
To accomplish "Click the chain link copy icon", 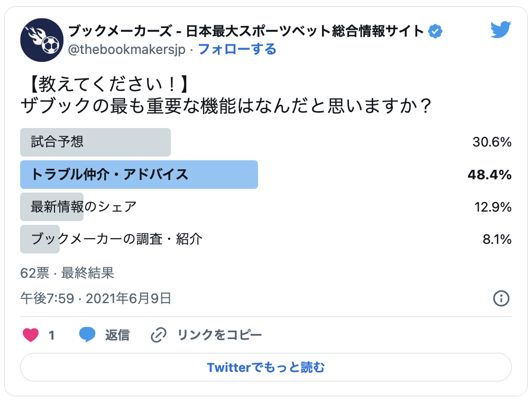I will (159, 335).
